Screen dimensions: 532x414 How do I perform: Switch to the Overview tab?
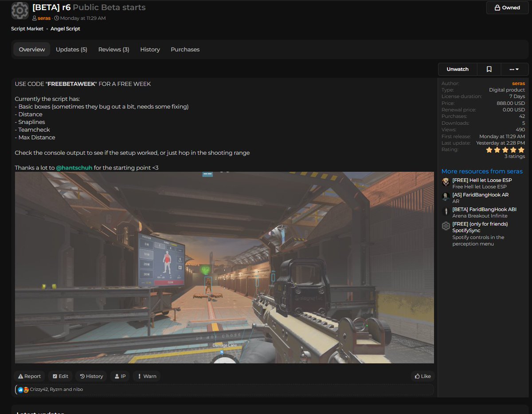[32, 49]
